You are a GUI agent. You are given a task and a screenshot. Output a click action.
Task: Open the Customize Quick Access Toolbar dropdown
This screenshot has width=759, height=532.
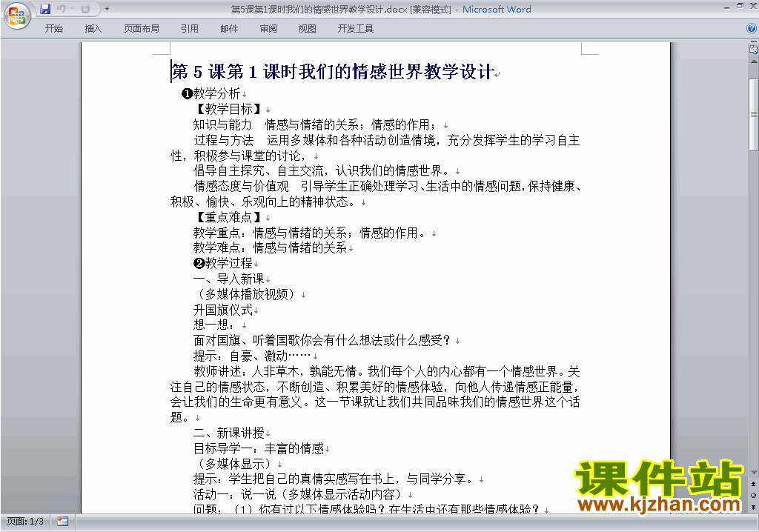[107, 9]
